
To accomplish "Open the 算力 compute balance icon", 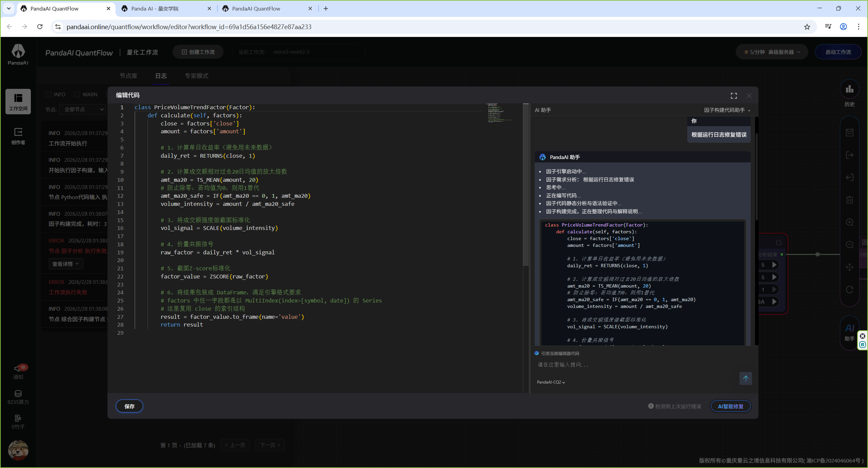I will coord(18,397).
